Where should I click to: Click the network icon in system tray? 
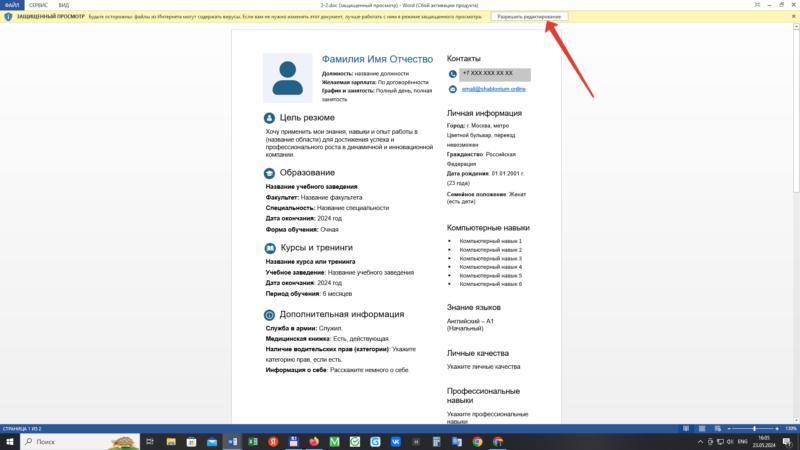[x=720, y=442]
